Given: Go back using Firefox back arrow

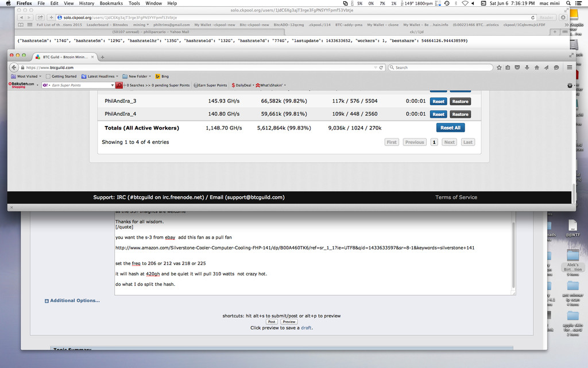Looking at the screenshot, I should coord(14,68).
